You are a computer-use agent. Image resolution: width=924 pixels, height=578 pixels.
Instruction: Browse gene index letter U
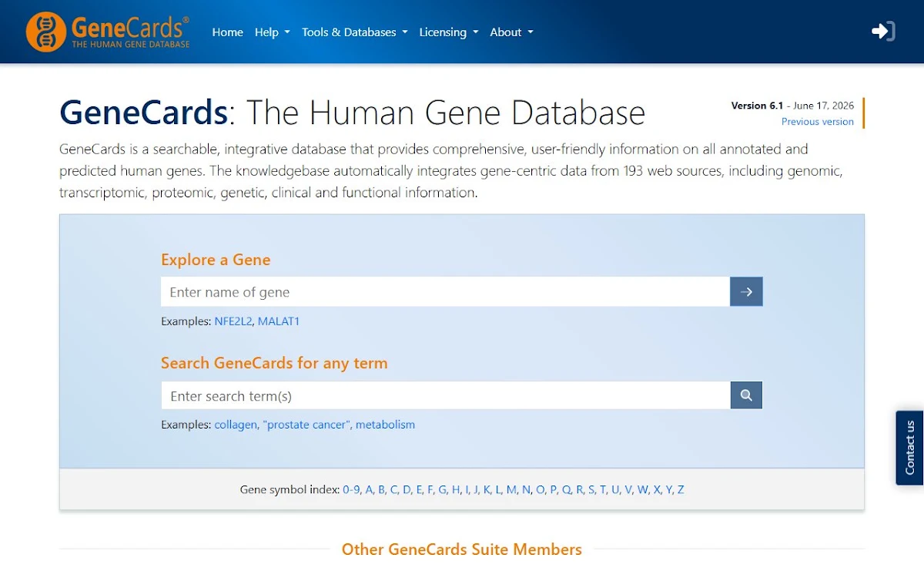[615, 489]
